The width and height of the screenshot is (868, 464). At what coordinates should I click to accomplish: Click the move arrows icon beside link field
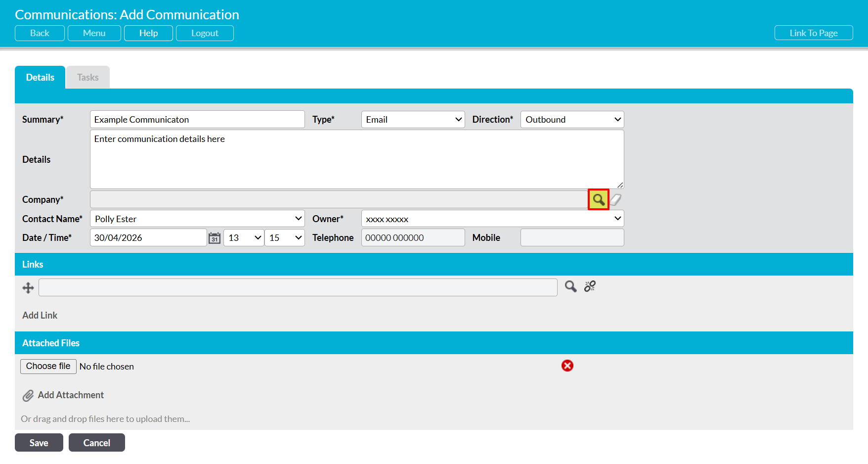click(28, 287)
